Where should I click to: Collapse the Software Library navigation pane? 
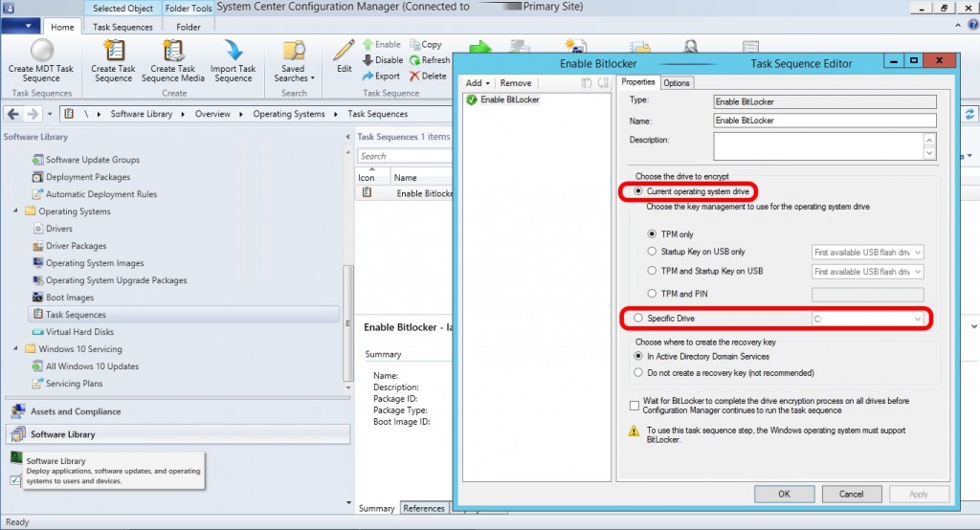[347, 137]
